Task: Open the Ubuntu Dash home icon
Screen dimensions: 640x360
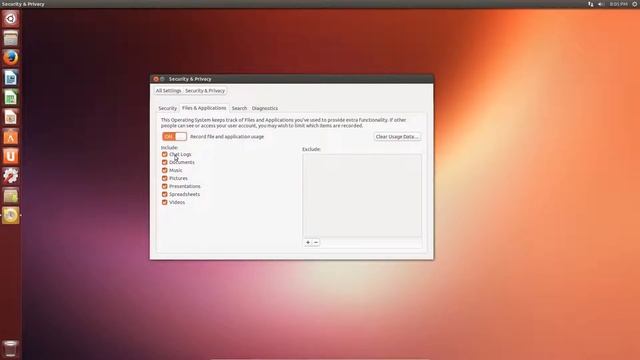Action: [11, 19]
